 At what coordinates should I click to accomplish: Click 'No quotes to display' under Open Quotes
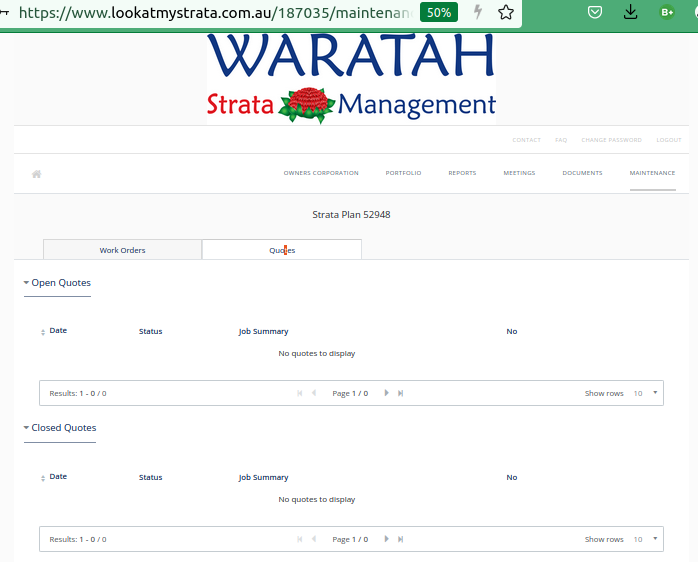[x=317, y=354]
